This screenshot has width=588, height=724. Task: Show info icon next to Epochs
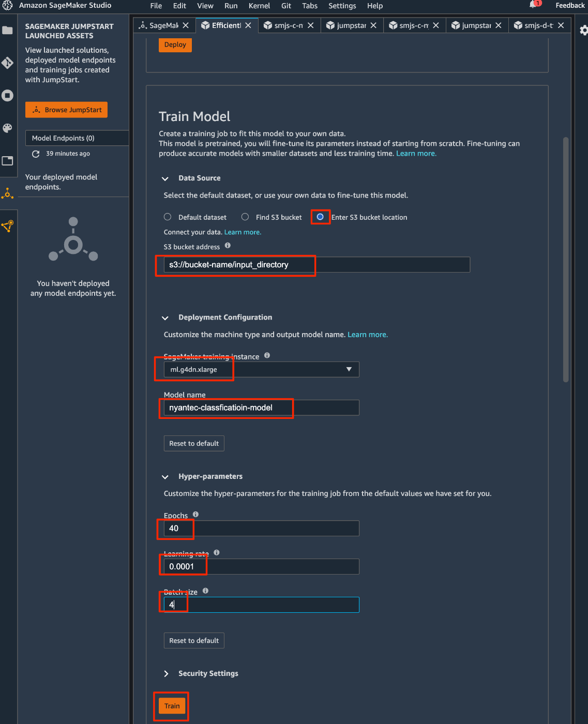[x=195, y=514]
